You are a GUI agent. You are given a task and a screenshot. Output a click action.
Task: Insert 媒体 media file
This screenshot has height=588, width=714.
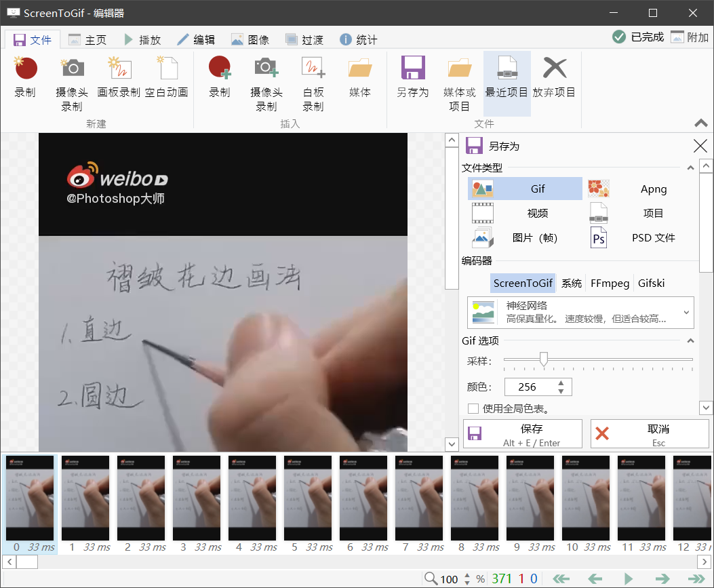coord(360,77)
